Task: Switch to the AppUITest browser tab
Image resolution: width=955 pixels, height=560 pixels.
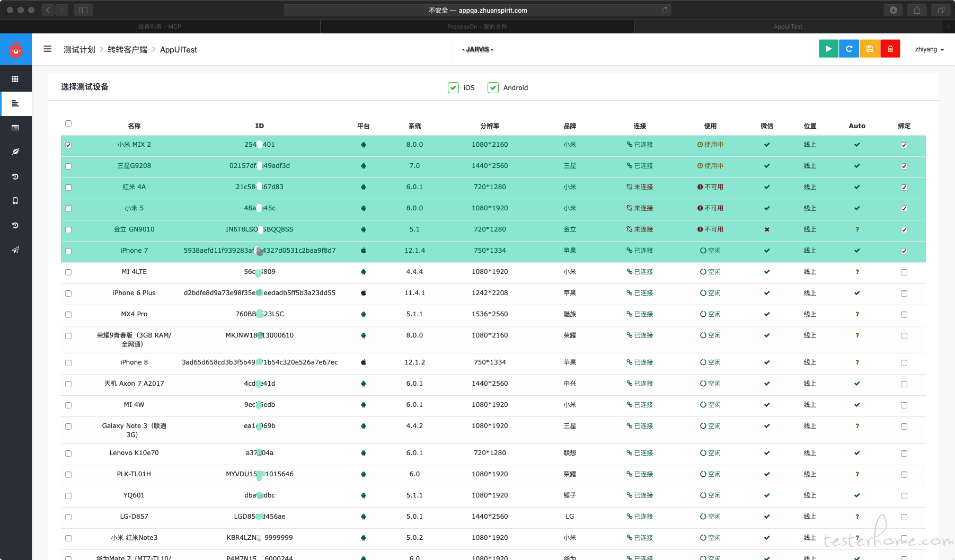Action: pyautogui.click(x=788, y=26)
